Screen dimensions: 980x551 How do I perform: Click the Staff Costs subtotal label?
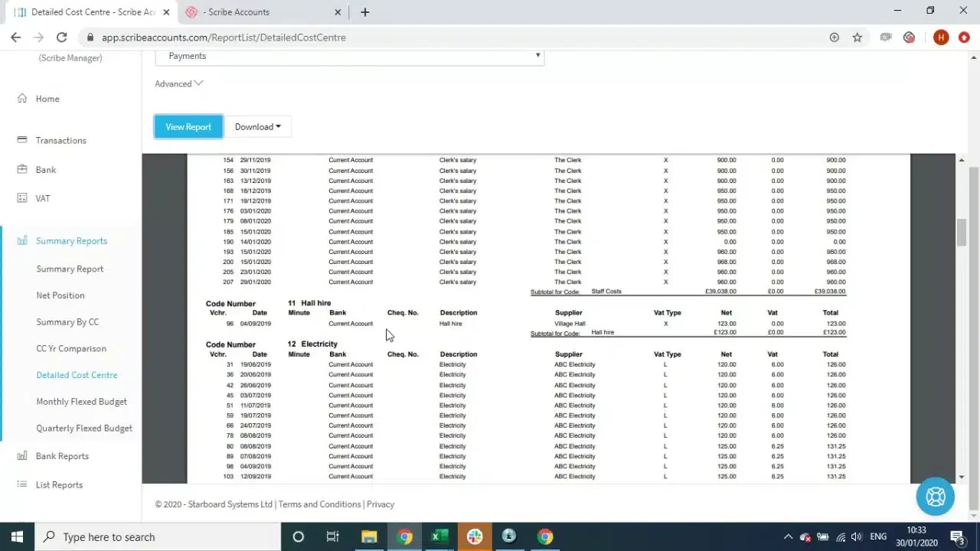pyautogui.click(x=606, y=292)
